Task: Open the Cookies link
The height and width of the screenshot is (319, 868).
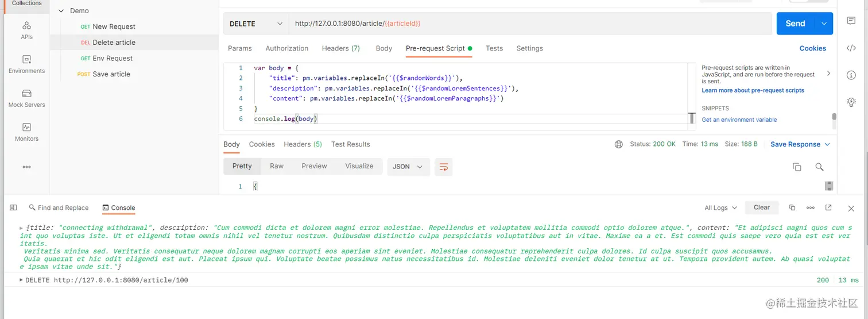Action: click(x=812, y=48)
